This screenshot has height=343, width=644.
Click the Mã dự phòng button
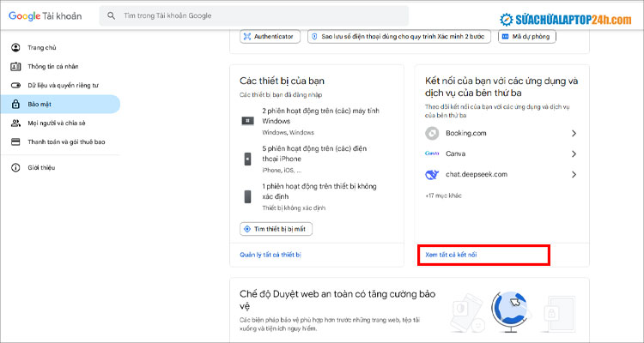tap(527, 37)
